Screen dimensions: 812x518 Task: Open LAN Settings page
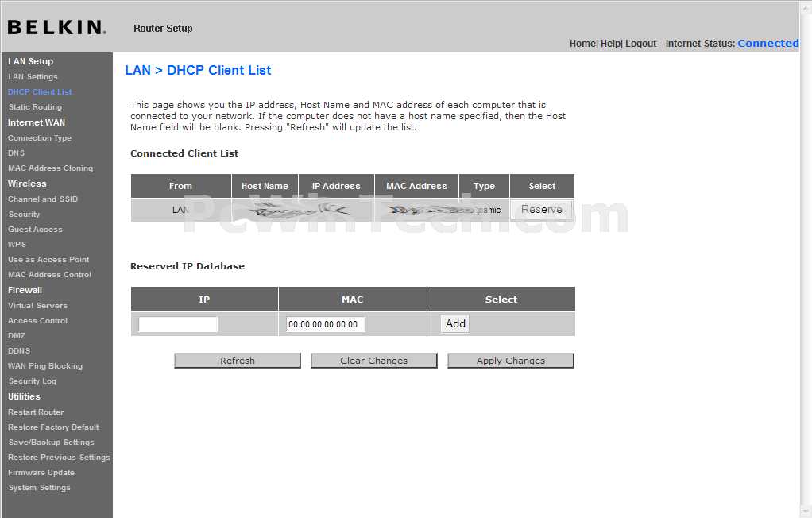[33, 76]
